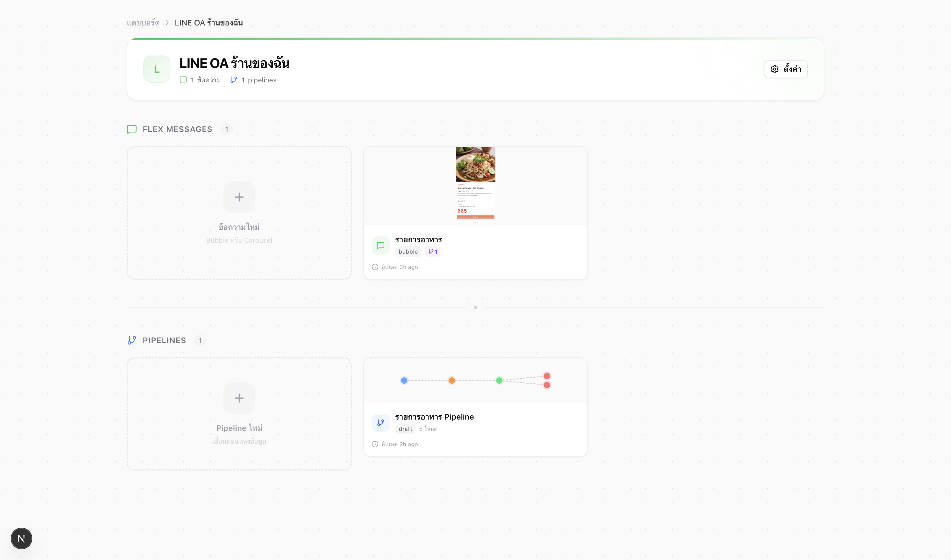Click the plus icon inside ข้อความใหม่ card
Screen dimensions: 951x560
(239, 196)
